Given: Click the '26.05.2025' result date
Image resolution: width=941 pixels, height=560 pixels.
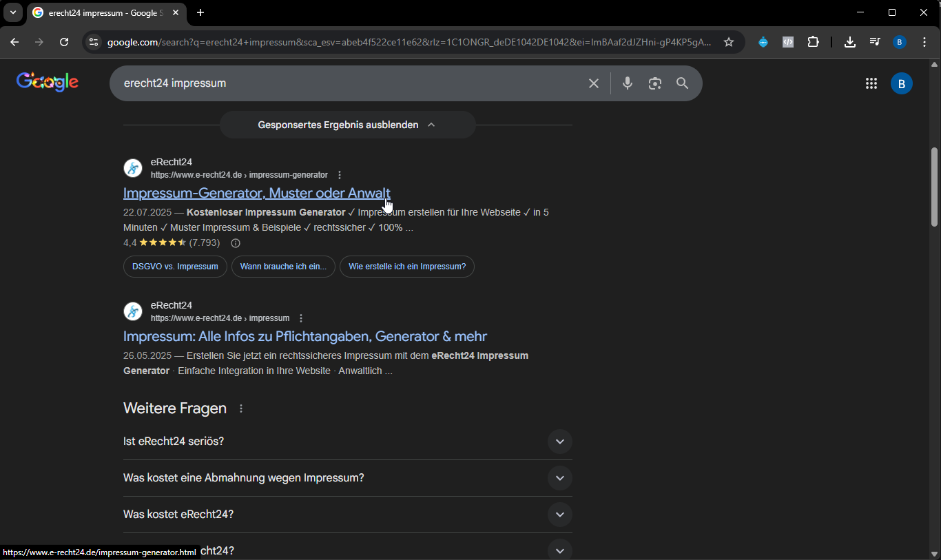Looking at the screenshot, I should pyautogui.click(x=147, y=355).
